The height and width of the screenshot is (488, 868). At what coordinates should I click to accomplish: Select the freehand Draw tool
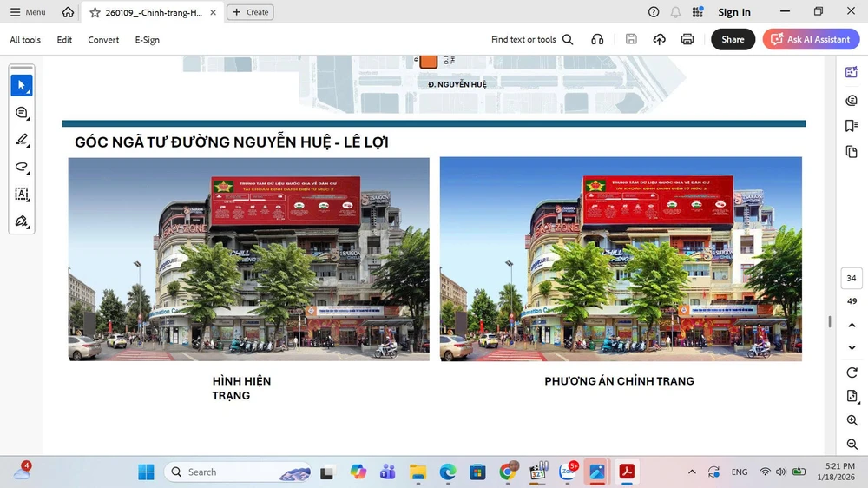click(x=22, y=167)
